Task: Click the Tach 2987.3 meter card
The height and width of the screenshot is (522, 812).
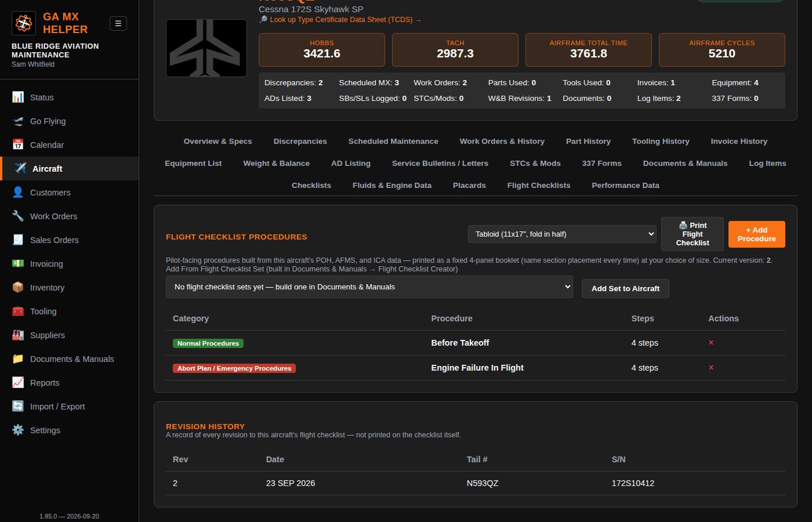Action: point(455,50)
